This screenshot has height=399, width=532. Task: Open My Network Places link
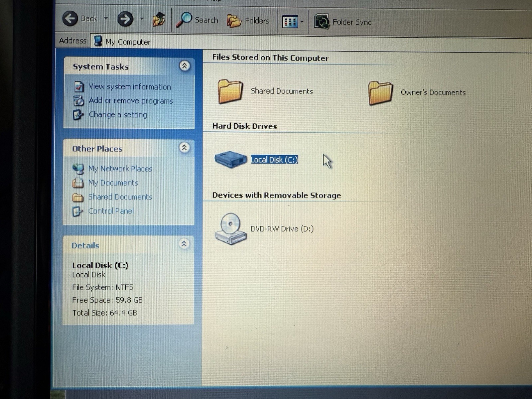click(120, 169)
